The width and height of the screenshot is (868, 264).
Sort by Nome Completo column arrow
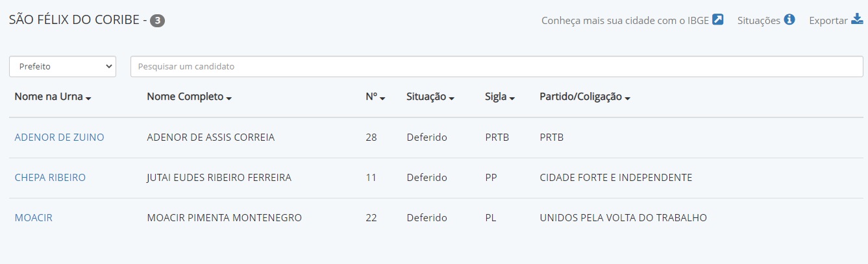pos(229,98)
